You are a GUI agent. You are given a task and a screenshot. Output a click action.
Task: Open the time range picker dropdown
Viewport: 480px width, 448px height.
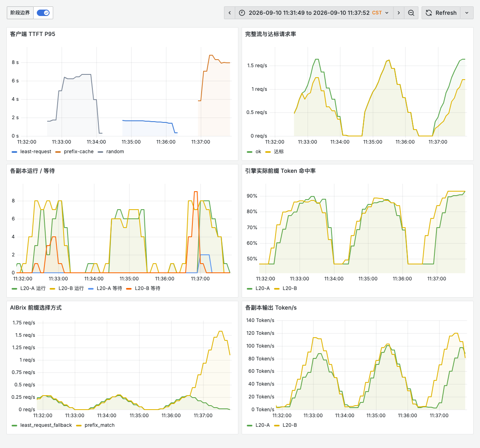point(314,13)
